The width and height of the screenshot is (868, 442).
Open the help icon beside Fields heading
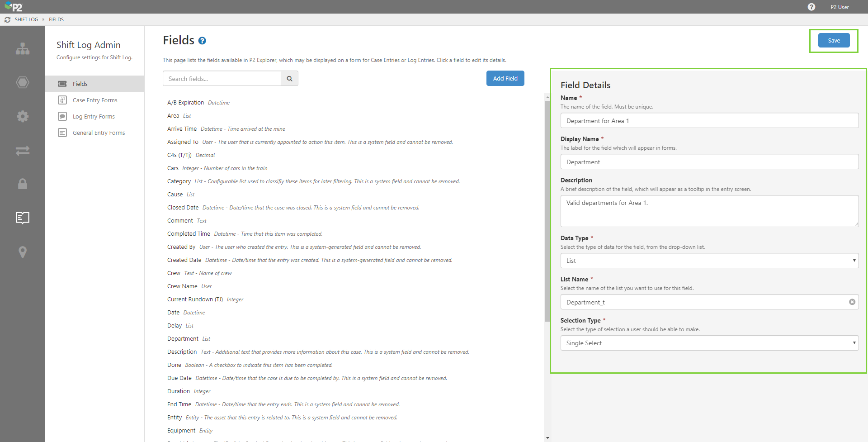(x=202, y=41)
